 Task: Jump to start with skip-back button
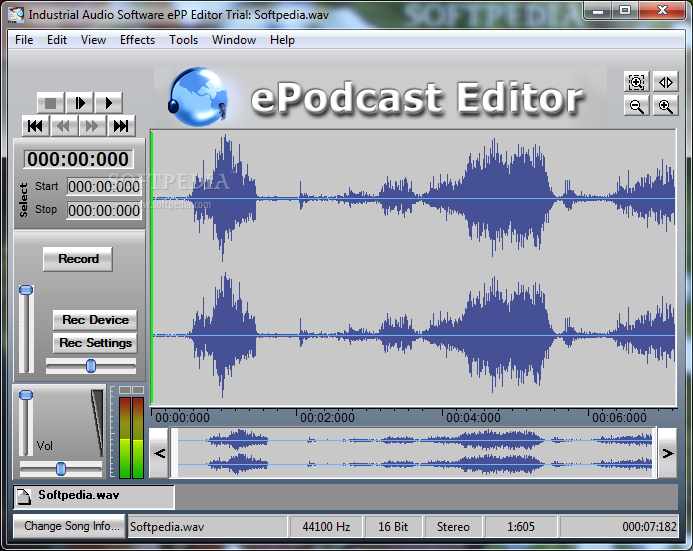35,126
